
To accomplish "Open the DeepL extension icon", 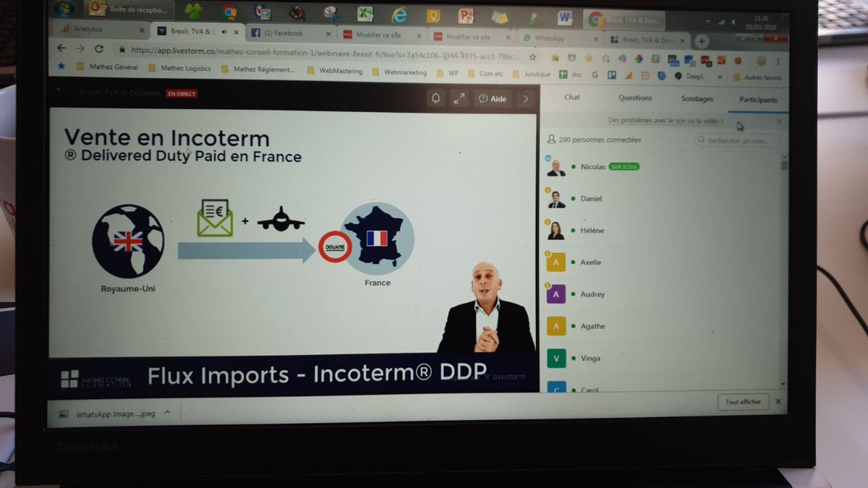I will tap(678, 73).
